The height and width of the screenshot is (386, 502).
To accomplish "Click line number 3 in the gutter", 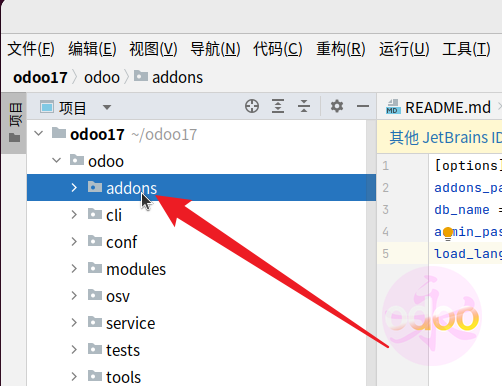I will click(x=386, y=210).
